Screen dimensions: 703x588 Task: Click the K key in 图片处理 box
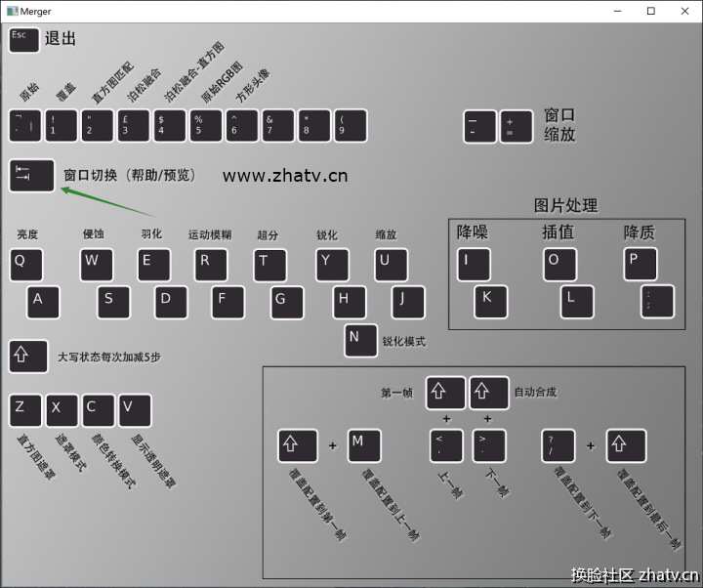click(x=491, y=302)
